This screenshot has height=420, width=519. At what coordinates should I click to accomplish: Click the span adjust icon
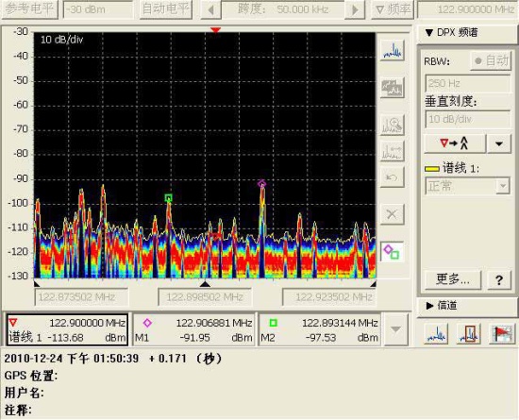click(x=393, y=152)
